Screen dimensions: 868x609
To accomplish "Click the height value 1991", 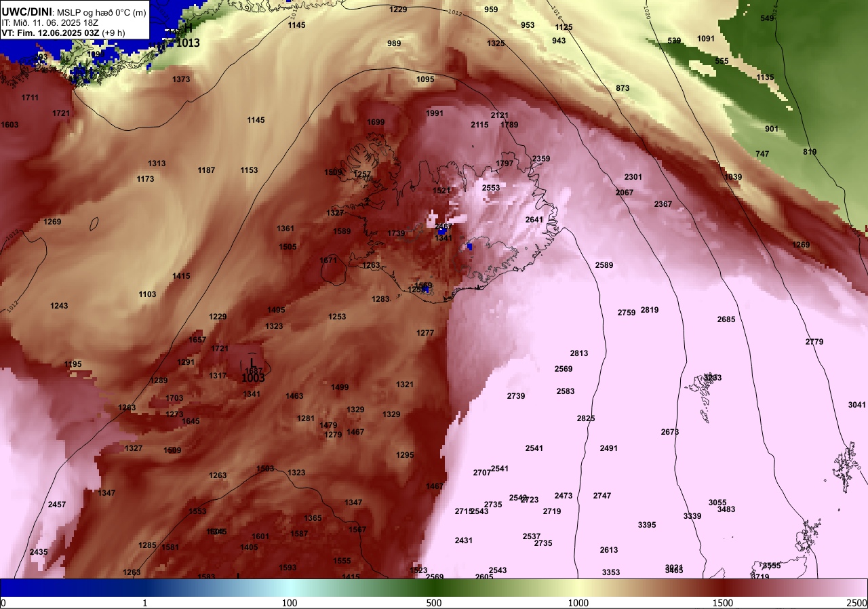I will [x=435, y=113].
